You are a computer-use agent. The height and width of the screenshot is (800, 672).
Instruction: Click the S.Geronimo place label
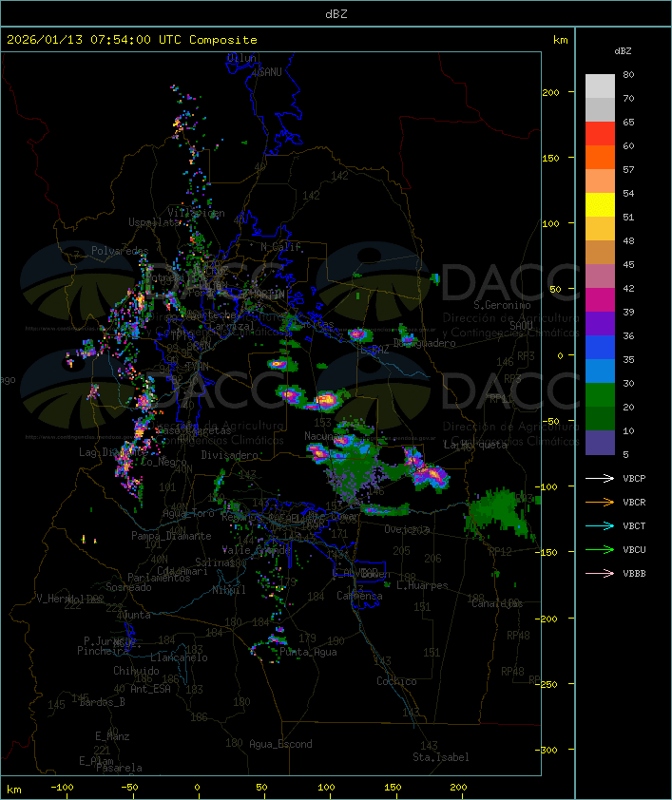502,305
